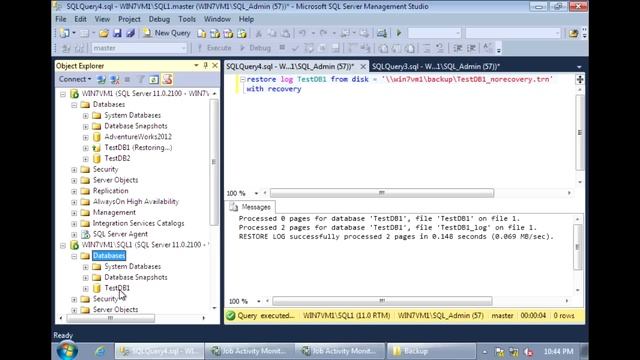
Task: Click the Debug button
Action: (255, 48)
